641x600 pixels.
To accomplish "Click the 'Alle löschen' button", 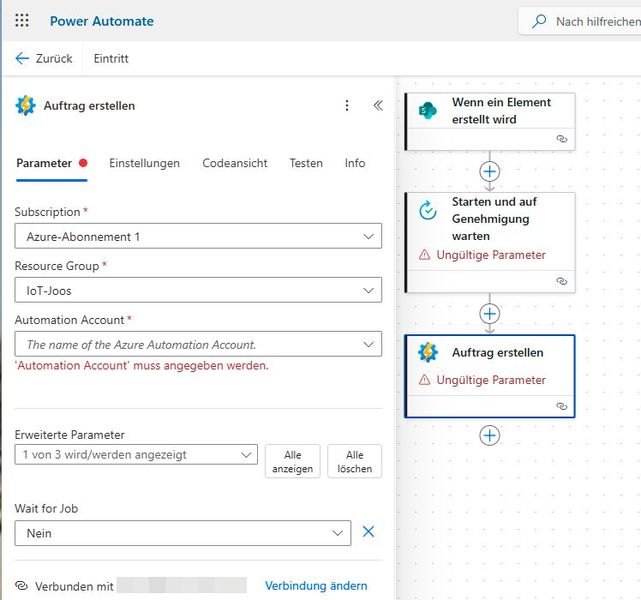I will [x=354, y=461].
